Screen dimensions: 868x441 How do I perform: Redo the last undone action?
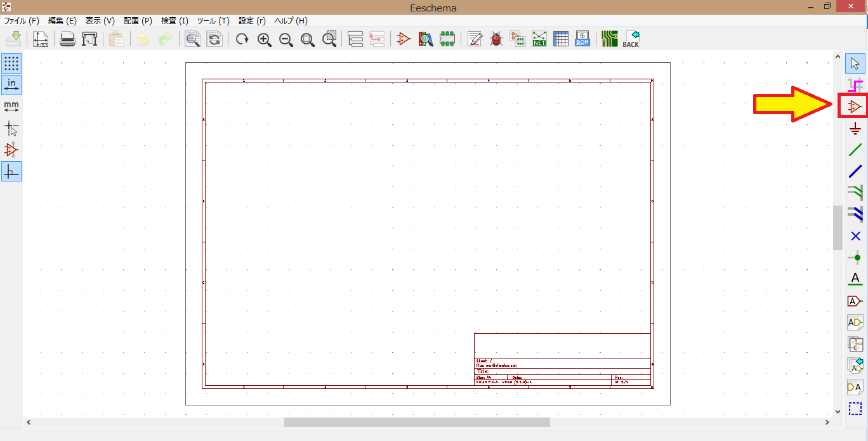click(x=165, y=39)
